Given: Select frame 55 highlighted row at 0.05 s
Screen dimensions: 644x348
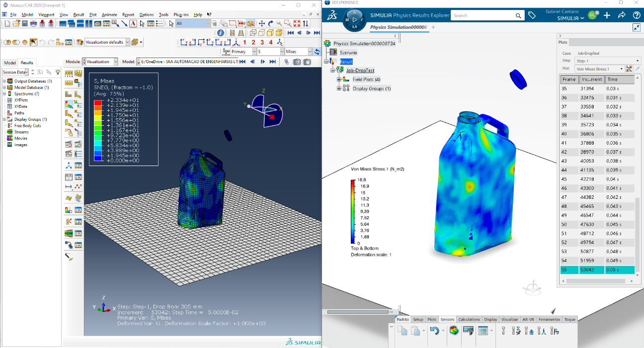Looking at the screenshot, I should point(597,269).
